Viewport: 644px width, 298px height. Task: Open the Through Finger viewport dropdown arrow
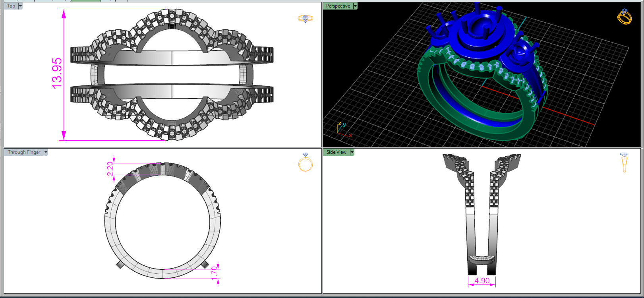pos(46,152)
